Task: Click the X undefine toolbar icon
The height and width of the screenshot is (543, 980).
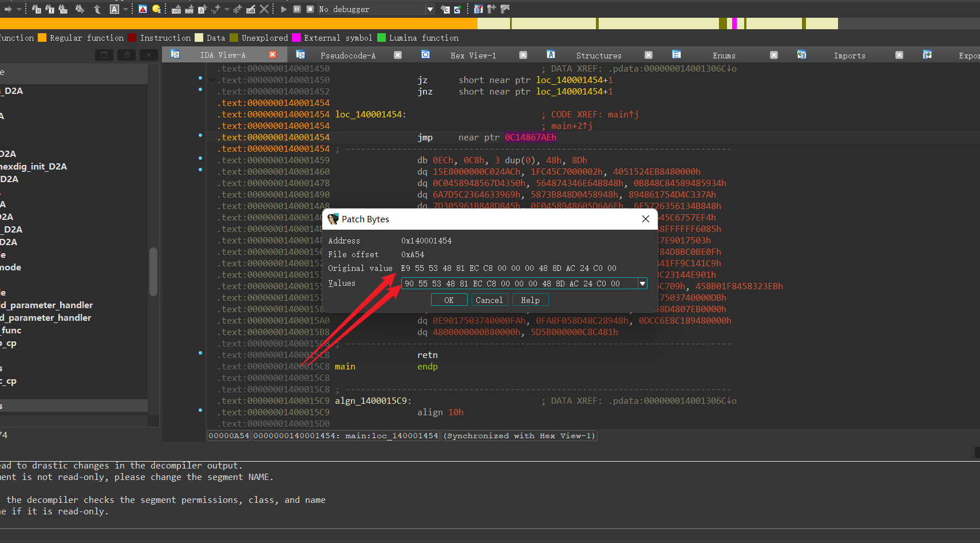Action: click(264, 9)
